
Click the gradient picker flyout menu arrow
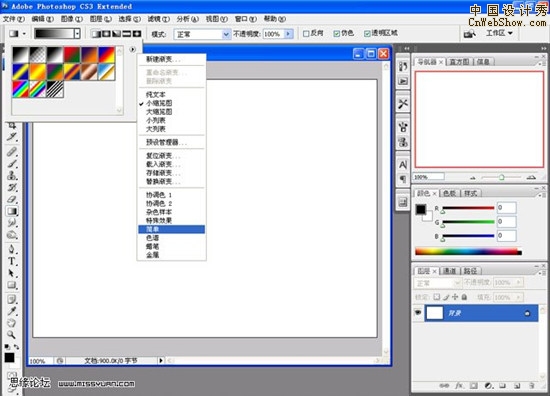132,49
